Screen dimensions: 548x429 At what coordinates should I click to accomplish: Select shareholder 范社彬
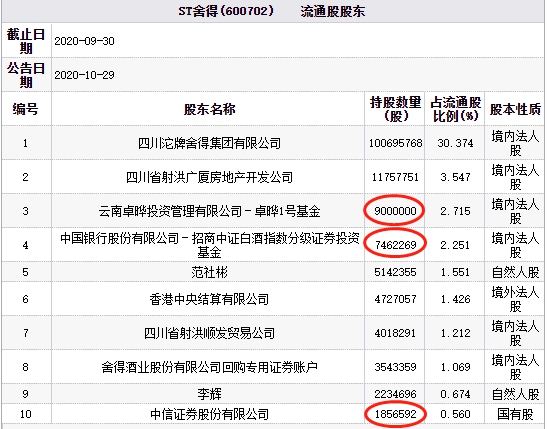point(209,272)
